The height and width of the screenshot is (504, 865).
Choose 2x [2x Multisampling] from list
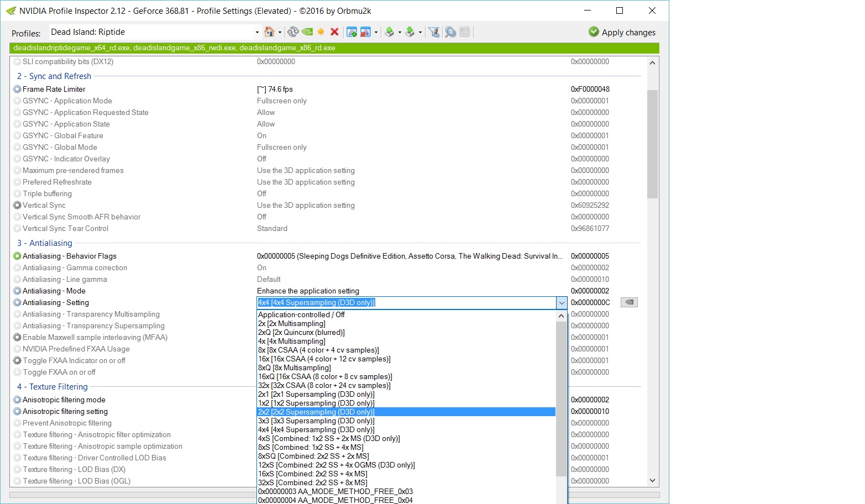pyautogui.click(x=406, y=323)
